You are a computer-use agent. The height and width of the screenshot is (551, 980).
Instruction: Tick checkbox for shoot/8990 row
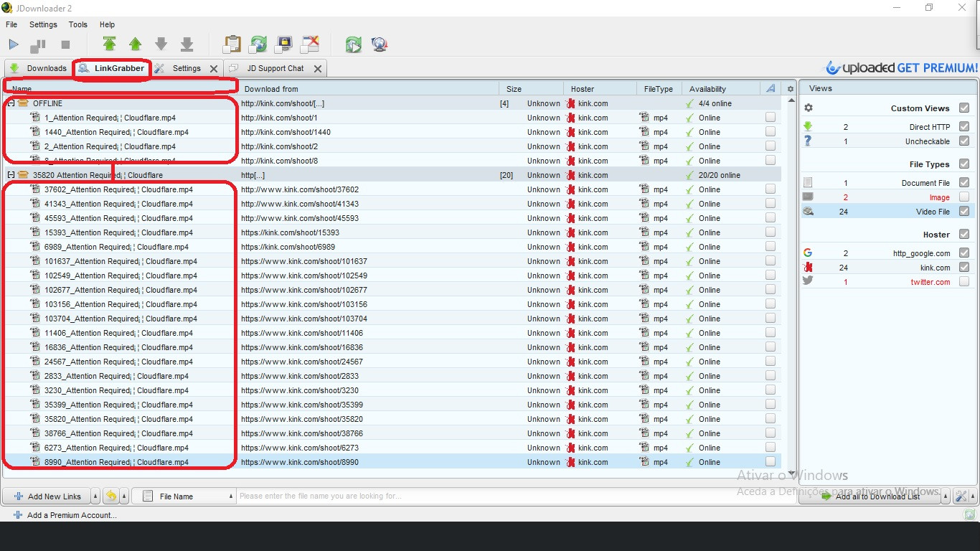(770, 462)
